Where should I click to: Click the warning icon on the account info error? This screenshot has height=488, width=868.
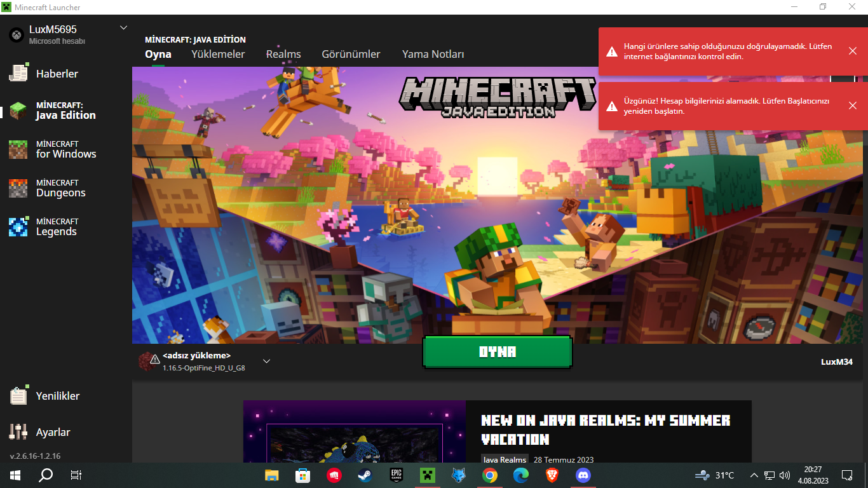click(611, 105)
